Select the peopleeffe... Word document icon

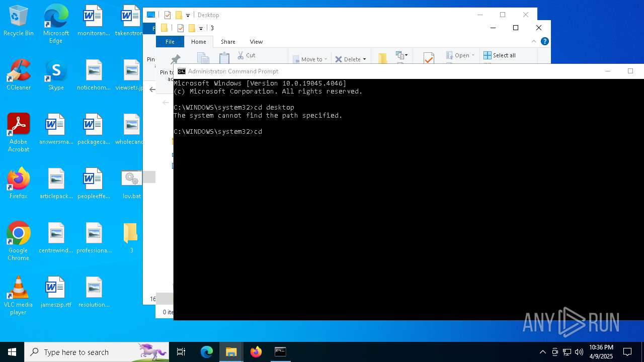pos(94,184)
